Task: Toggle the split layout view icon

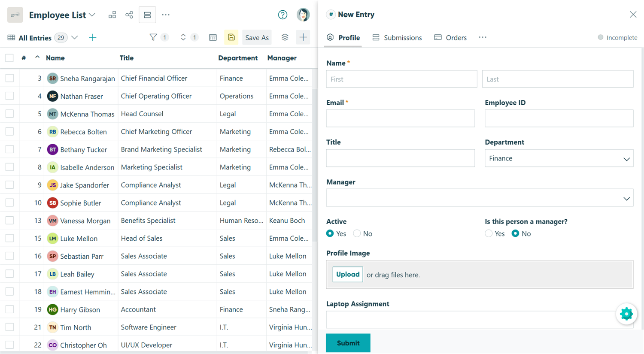Action: tap(147, 15)
